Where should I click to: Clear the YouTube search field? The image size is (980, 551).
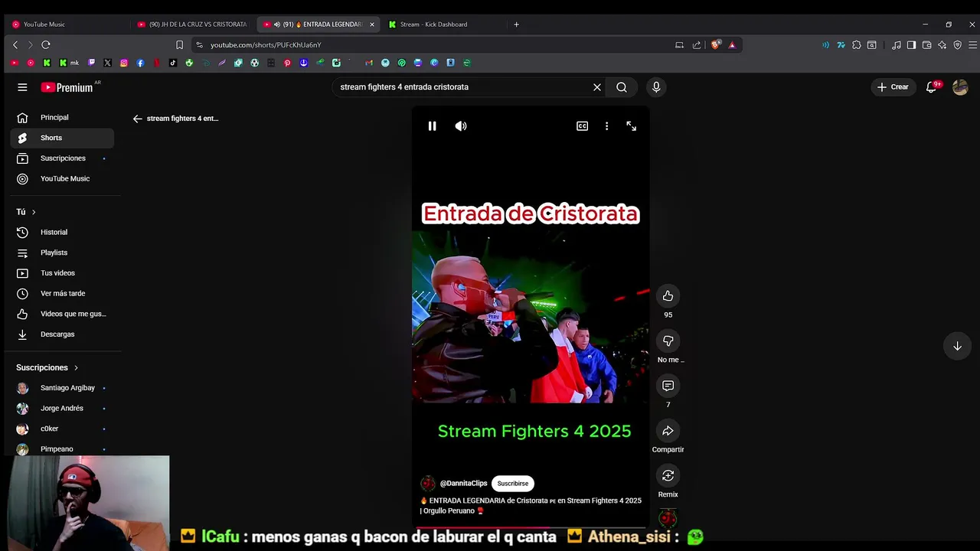pos(597,87)
